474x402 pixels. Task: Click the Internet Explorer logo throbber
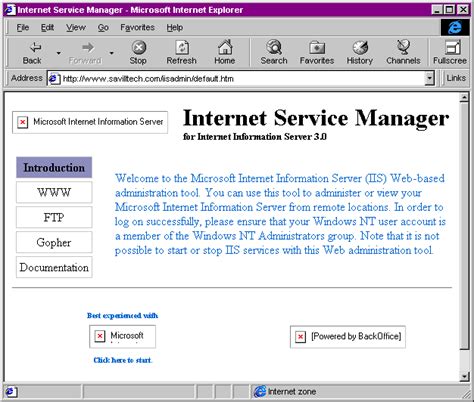455,27
